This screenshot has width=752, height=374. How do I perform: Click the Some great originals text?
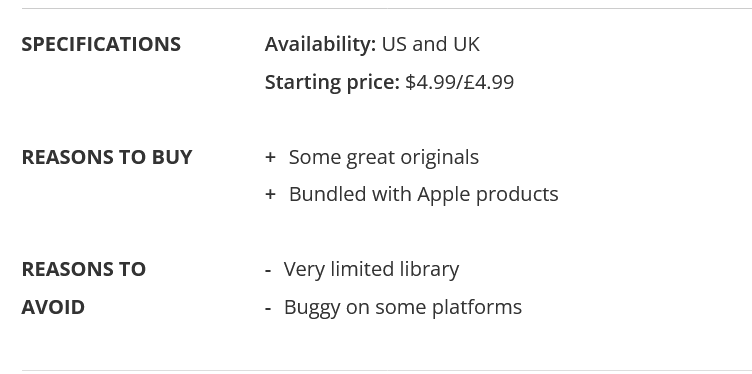click(384, 157)
